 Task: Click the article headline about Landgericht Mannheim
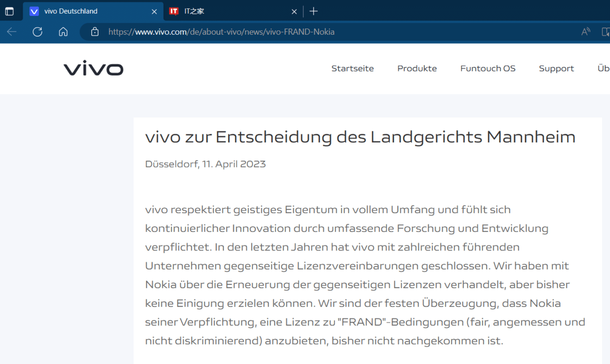[x=360, y=137]
